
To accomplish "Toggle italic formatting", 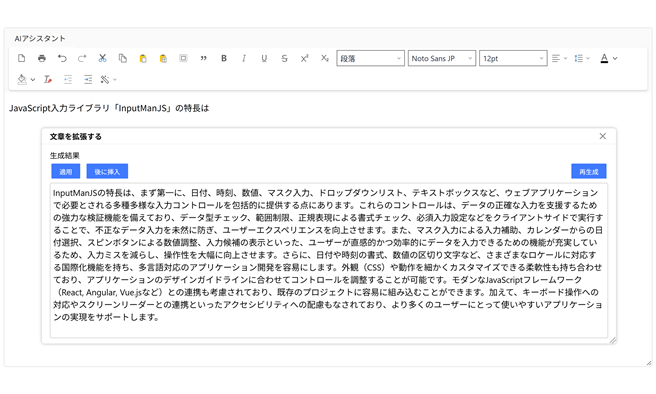I will (x=244, y=59).
